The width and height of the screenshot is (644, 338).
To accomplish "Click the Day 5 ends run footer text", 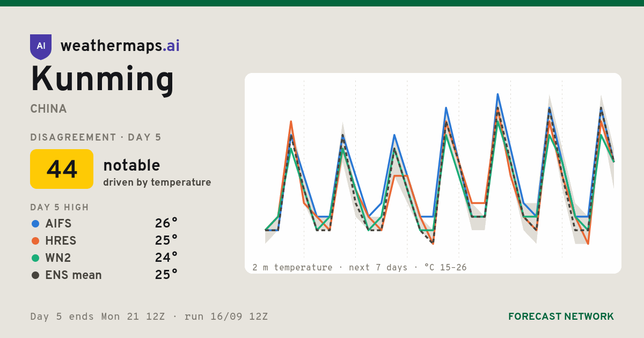I will (x=149, y=317).
